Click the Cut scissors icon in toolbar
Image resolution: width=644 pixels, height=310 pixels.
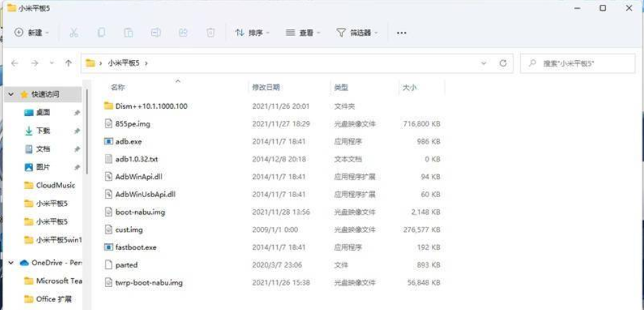74,32
